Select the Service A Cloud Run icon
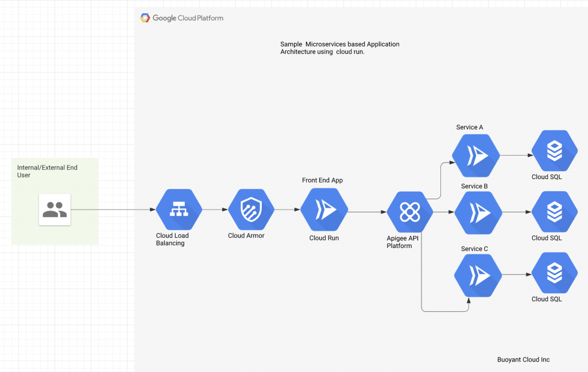 (x=476, y=155)
